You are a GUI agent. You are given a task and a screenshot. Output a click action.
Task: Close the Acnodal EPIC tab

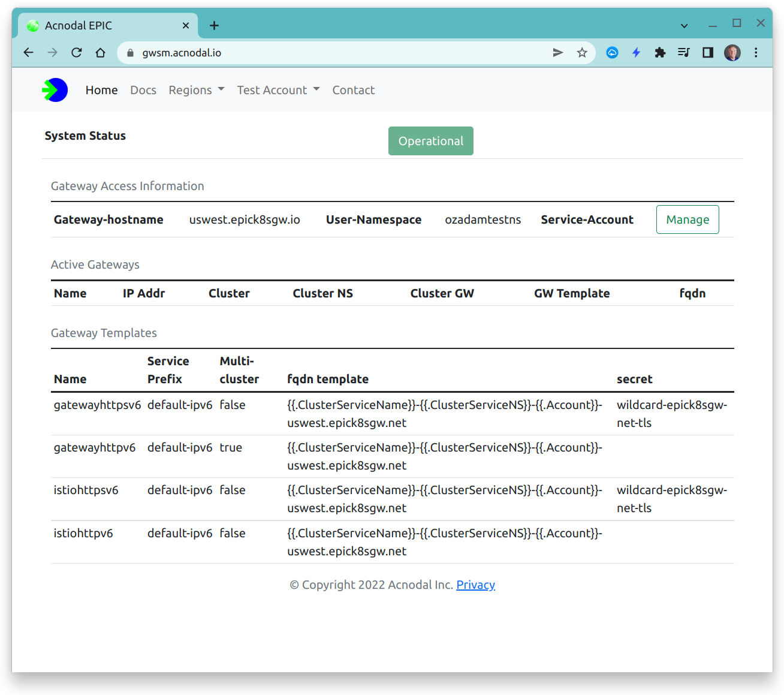[x=186, y=25]
